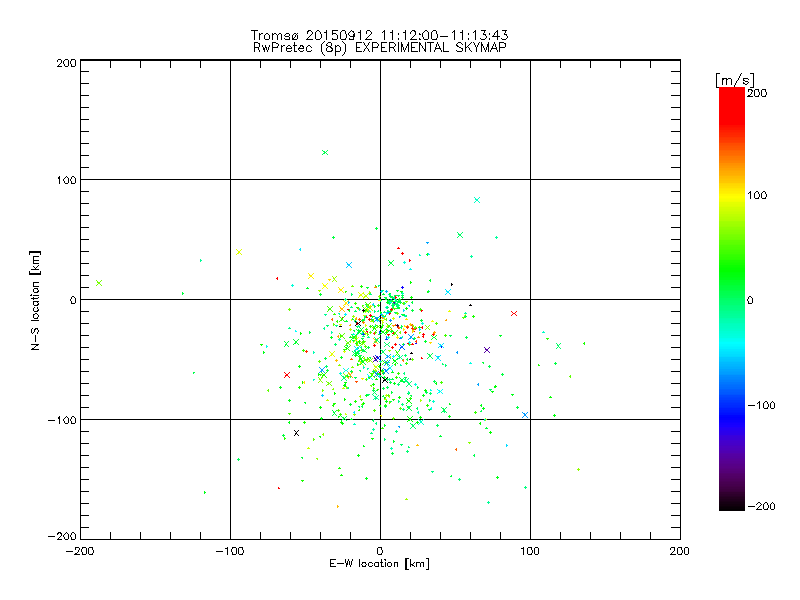Click the N-S location [km] axis label
This screenshot has height=600, width=800.
[35, 299]
